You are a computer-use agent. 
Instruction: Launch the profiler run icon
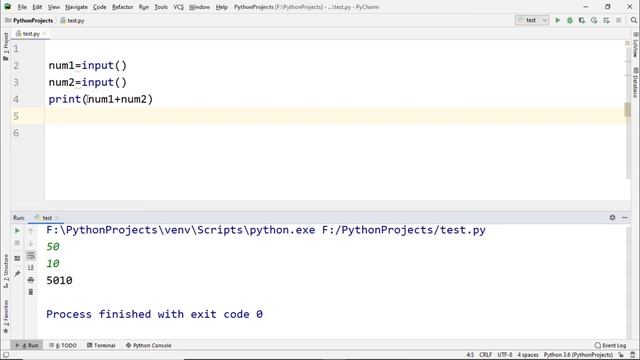(x=594, y=20)
